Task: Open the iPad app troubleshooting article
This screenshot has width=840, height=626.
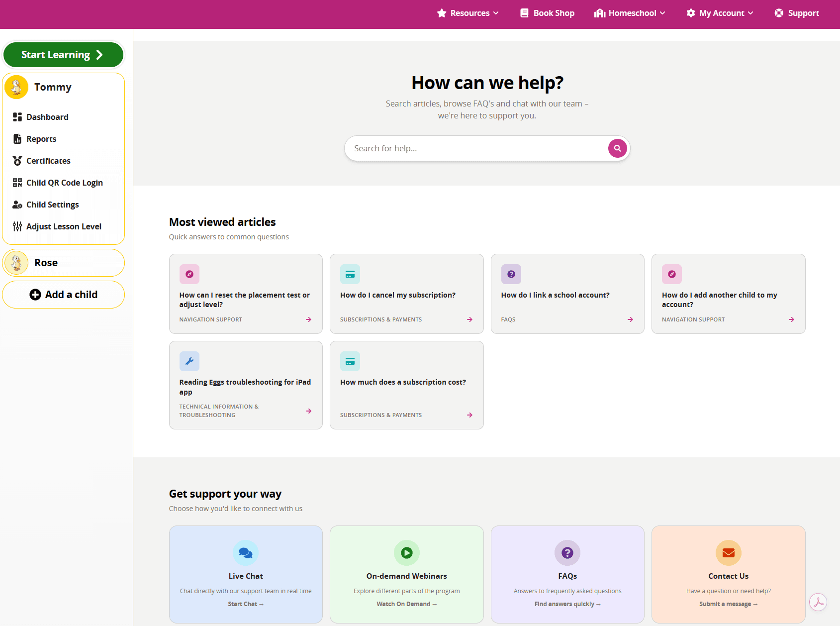Action: (246, 385)
